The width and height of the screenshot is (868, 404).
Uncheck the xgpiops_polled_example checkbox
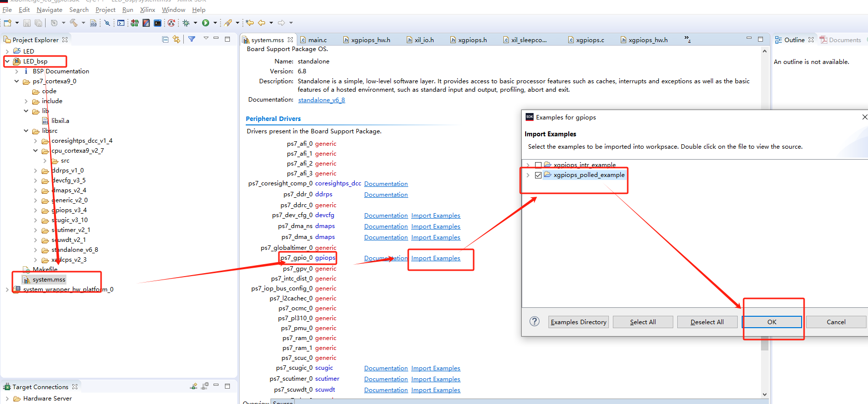538,175
